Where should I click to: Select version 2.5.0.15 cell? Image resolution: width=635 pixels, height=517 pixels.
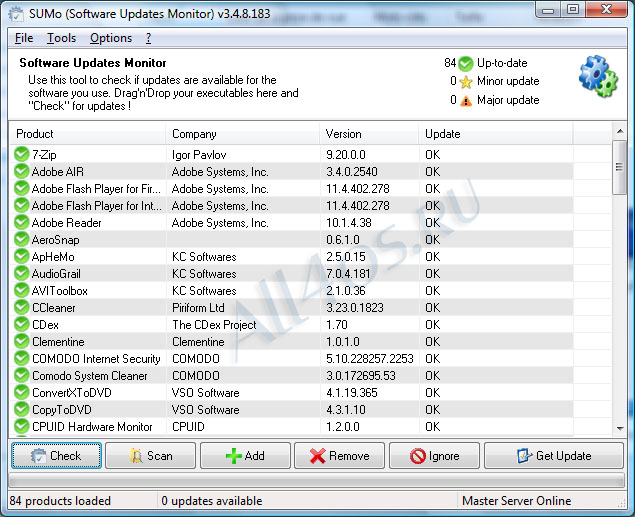369,256
